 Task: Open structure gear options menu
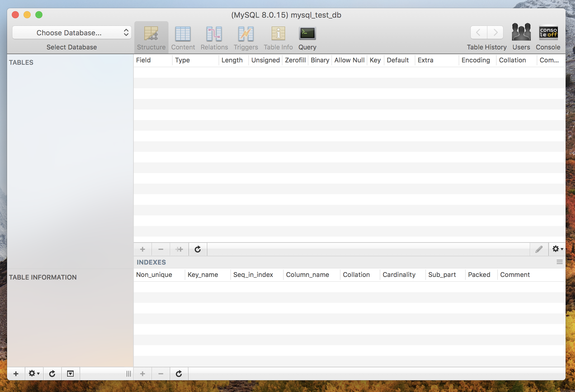pyautogui.click(x=557, y=249)
